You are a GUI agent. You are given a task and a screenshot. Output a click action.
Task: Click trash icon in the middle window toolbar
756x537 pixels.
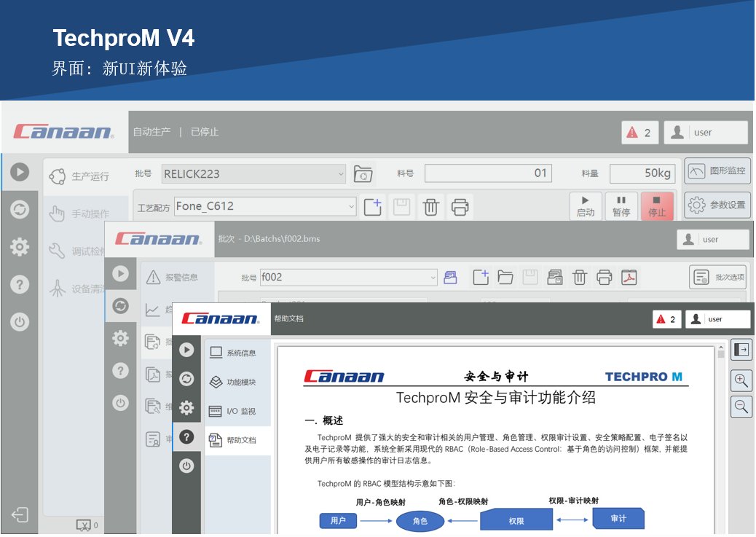point(580,278)
